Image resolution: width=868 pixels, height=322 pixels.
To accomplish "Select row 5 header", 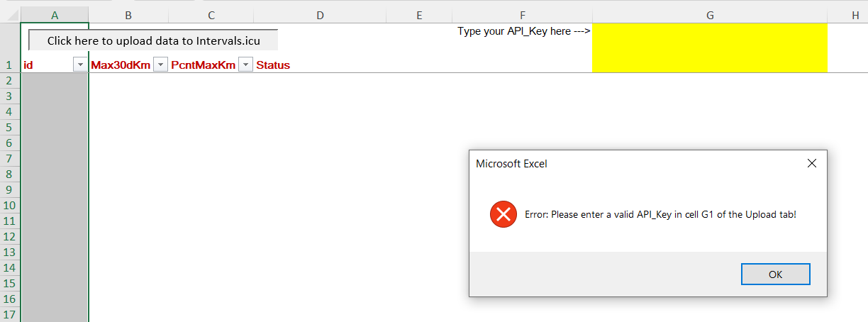I will 10,128.
